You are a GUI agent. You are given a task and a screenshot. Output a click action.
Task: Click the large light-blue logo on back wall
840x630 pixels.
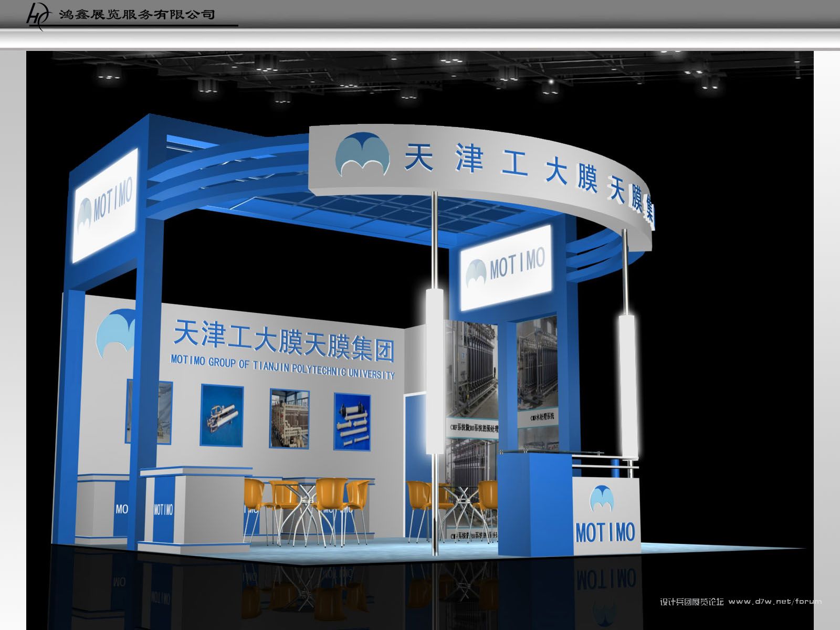(117, 334)
